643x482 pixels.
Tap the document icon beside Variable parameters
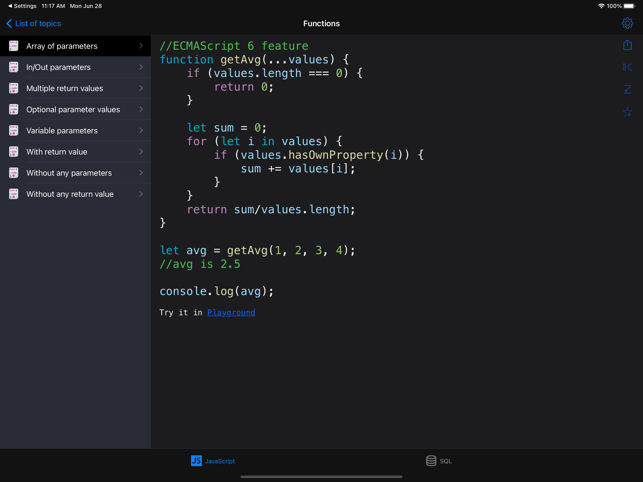[13, 131]
